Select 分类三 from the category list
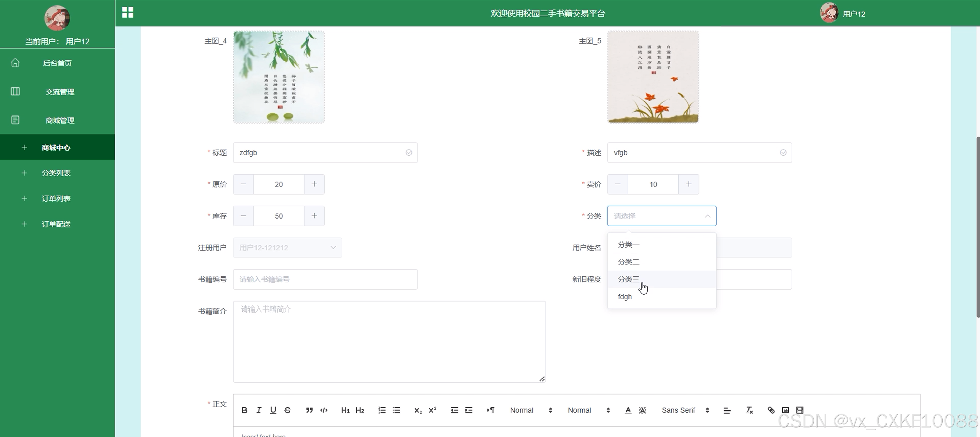The image size is (980, 437). point(629,279)
